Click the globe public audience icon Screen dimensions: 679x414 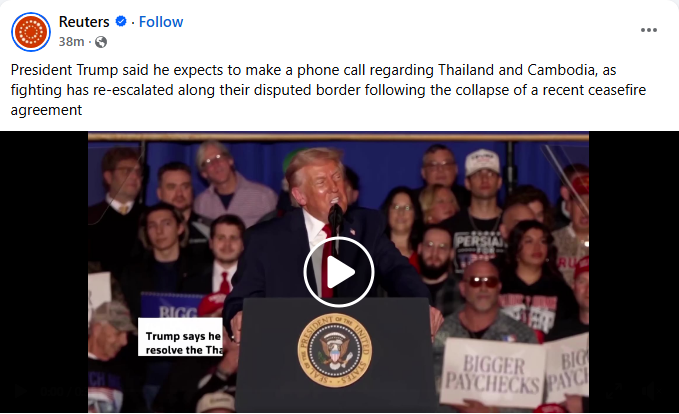pyautogui.click(x=101, y=42)
